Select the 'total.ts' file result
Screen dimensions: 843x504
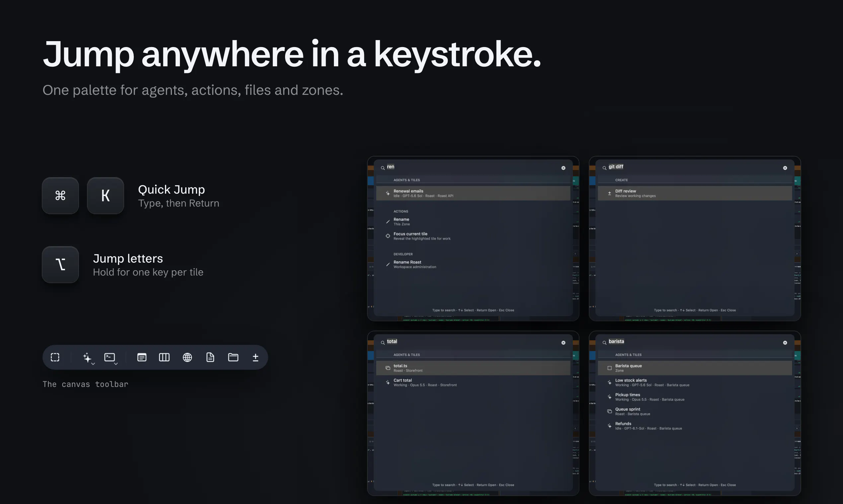coord(473,368)
